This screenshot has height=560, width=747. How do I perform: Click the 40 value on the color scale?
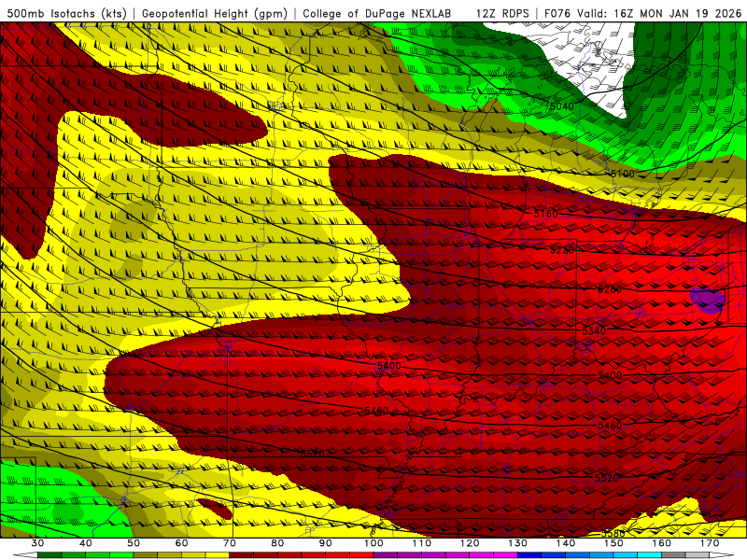pos(86,543)
